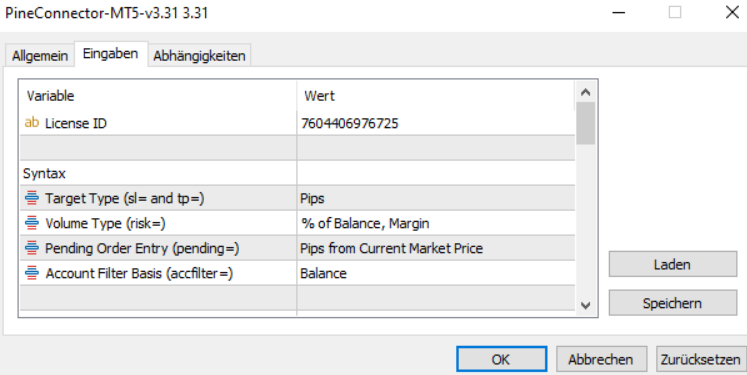Screen dimensions: 747x375
Task: Click the Laden button
Action: tap(672, 264)
